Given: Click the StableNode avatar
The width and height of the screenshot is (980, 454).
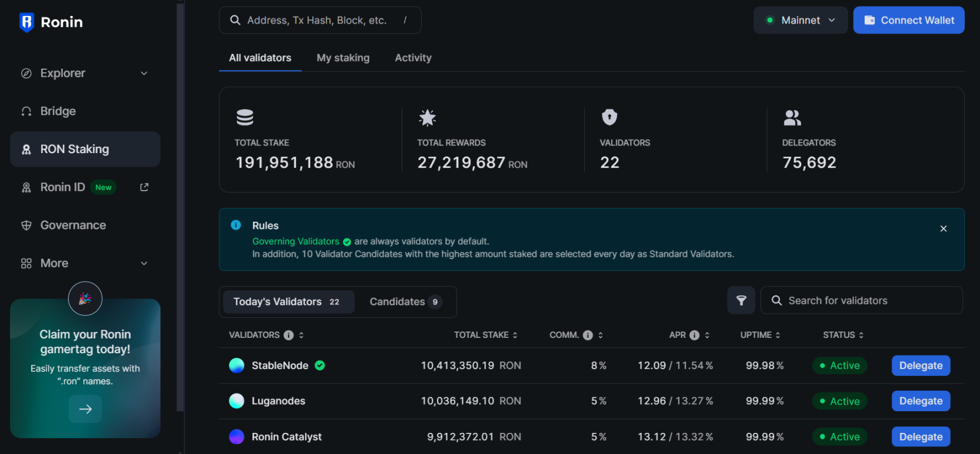Looking at the screenshot, I should pos(236,365).
